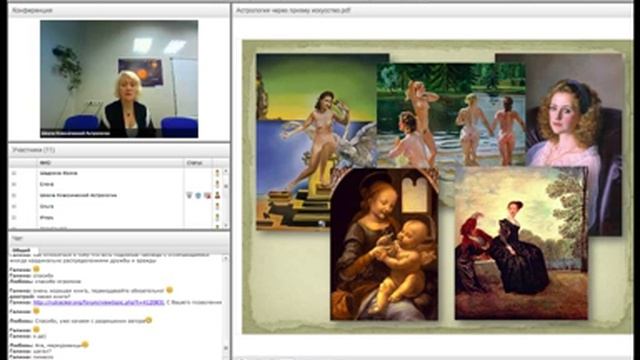The height and width of the screenshot is (360, 640).
Task: Click the presenter's webcam video
Action: [x=119, y=79]
